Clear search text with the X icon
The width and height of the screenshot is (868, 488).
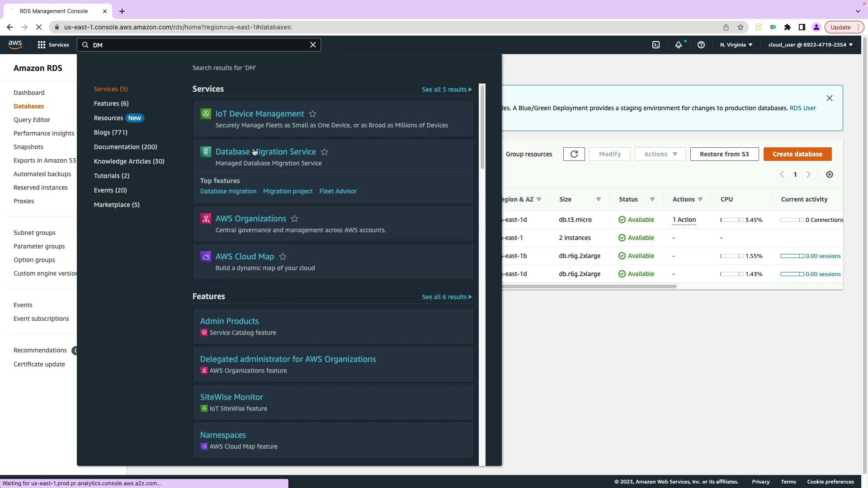[x=313, y=45]
